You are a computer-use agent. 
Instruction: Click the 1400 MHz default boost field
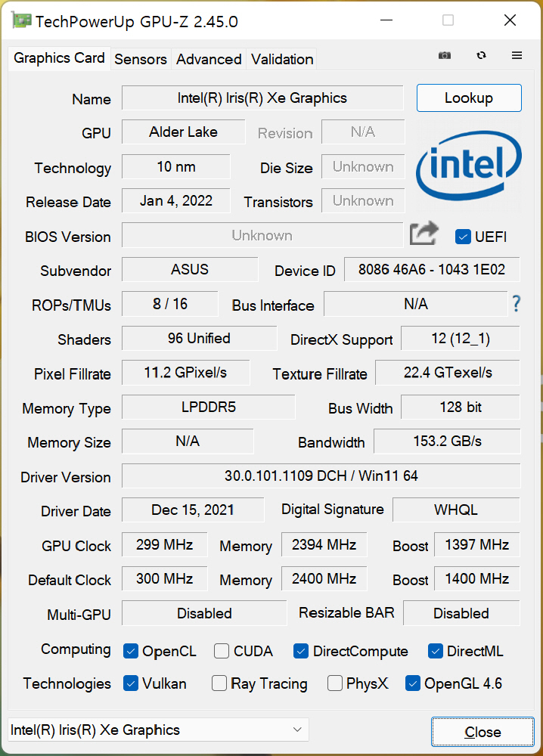477,578
